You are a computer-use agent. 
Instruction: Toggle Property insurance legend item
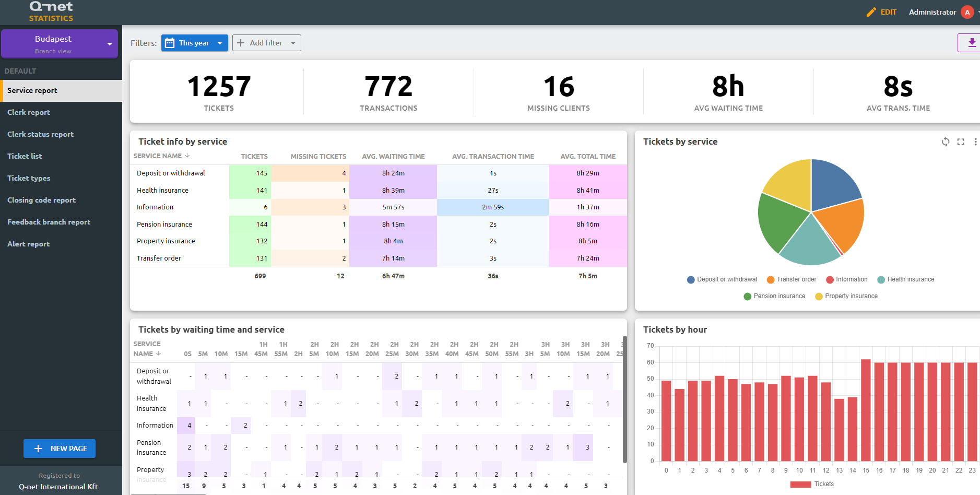[846, 296]
